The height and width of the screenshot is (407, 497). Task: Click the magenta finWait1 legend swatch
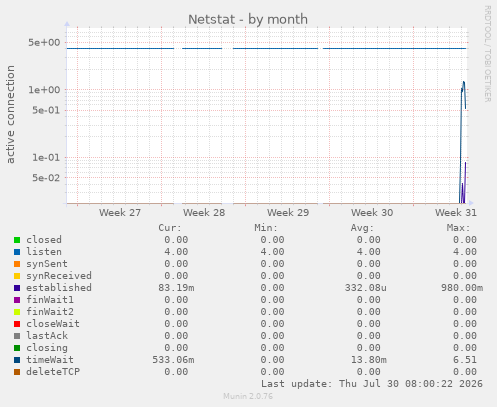(x=17, y=300)
